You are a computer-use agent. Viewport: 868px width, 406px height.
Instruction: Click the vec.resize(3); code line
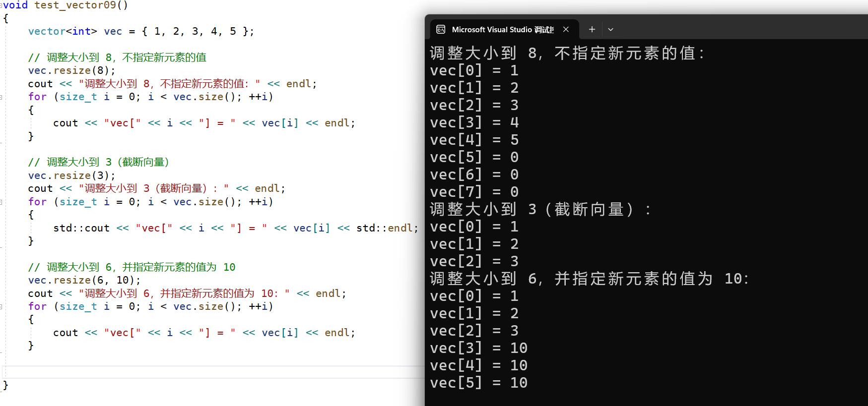point(71,175)
